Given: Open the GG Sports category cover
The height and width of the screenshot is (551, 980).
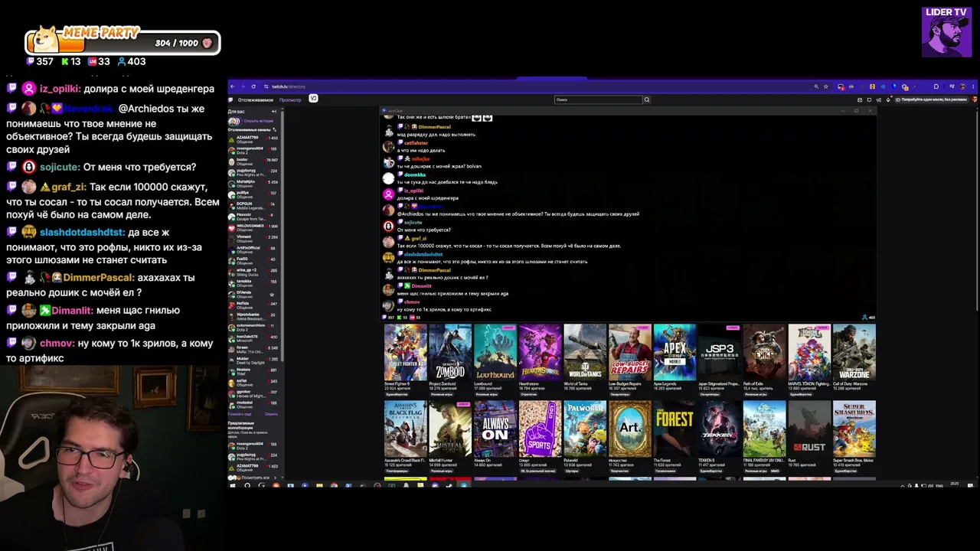Looking at the screenshot, I should click(540, 429).
